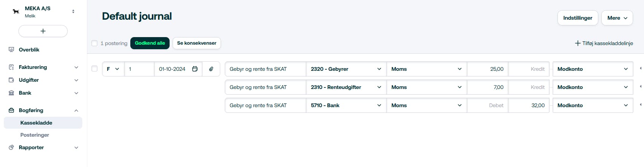
Task: Check the select-all postings checkbox
Action: [94, 43]
